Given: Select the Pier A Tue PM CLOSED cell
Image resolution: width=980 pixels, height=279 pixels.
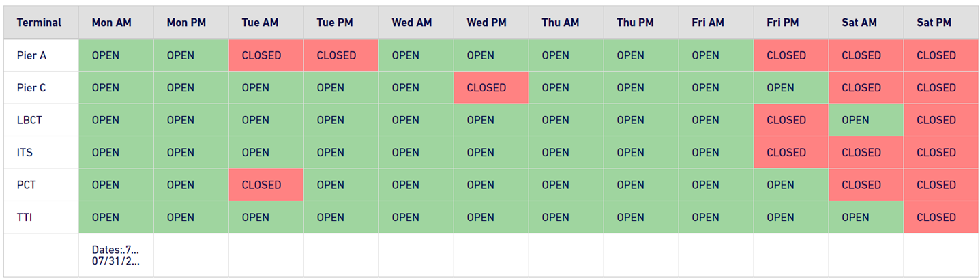Looking at the screenshot, I should click(x=341, y=55).
